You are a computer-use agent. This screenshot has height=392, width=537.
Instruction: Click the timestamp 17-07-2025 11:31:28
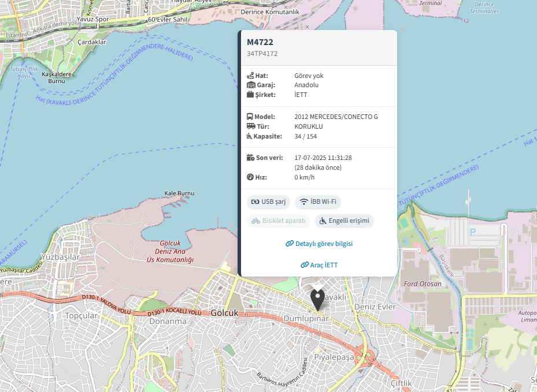(323, 158)
